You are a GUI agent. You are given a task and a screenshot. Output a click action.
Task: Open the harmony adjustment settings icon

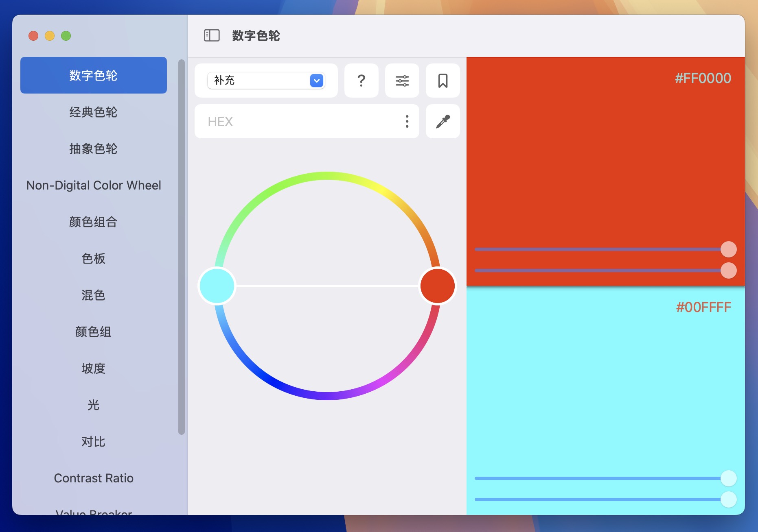pos(402,81)
